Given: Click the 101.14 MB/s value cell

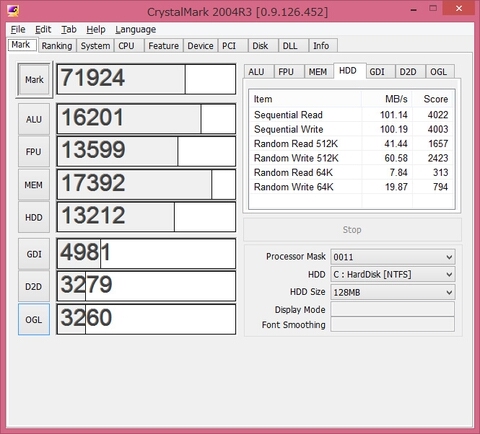Looking at the screenshot, I should tap(394, 115).
